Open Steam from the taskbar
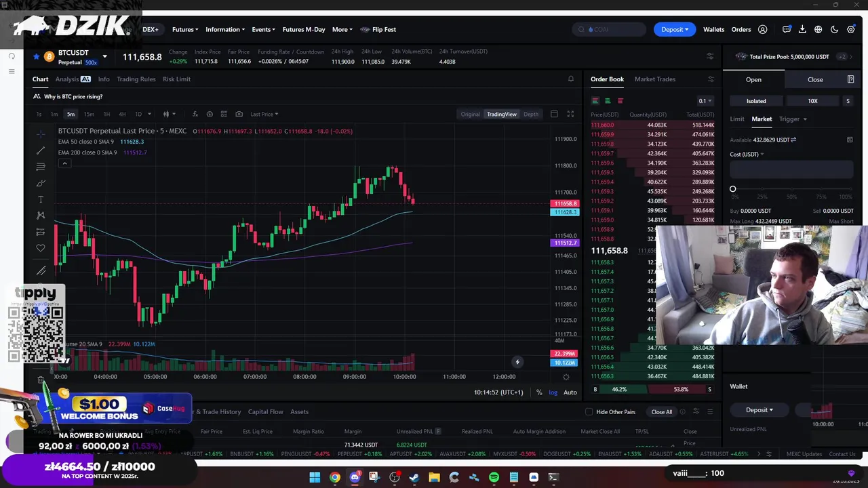Image resolution: width=868 pixels, height=488 pixels. (x=414, y=477)
